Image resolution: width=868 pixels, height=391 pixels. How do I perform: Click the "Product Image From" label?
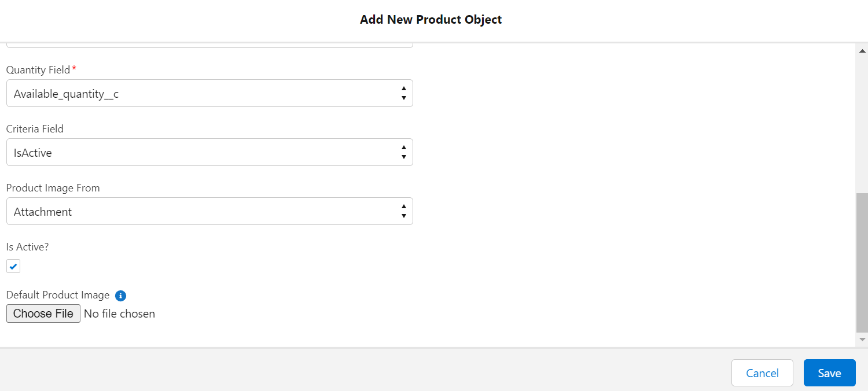53,188
